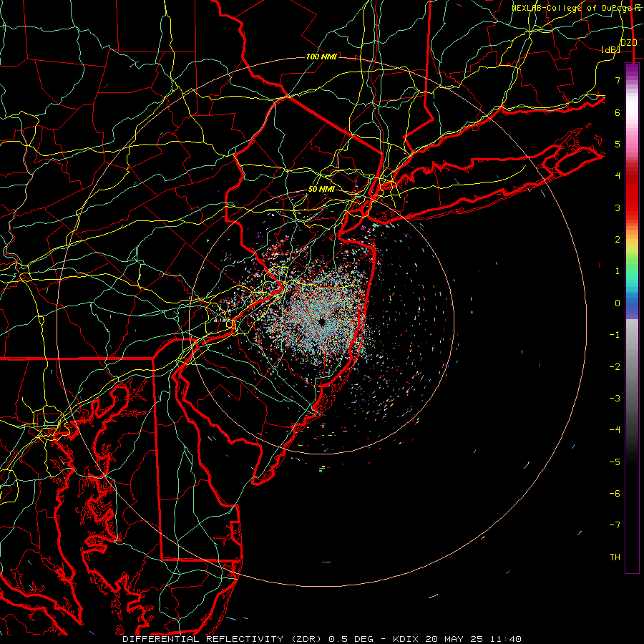Click the "[dB]" unit label above the scale
The image size is (644, 644).
point(610,49)
